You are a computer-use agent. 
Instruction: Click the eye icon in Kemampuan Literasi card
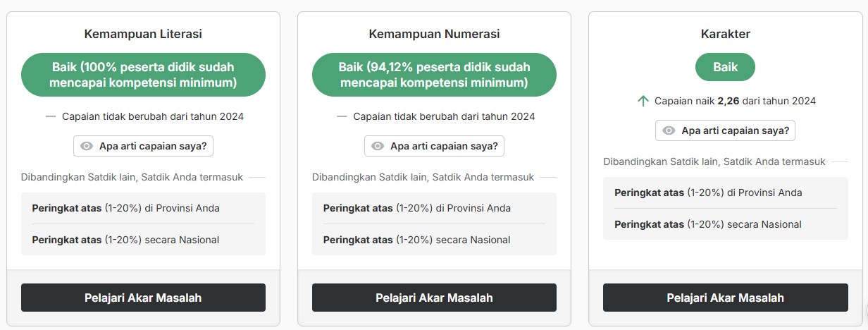pos(87,146)
